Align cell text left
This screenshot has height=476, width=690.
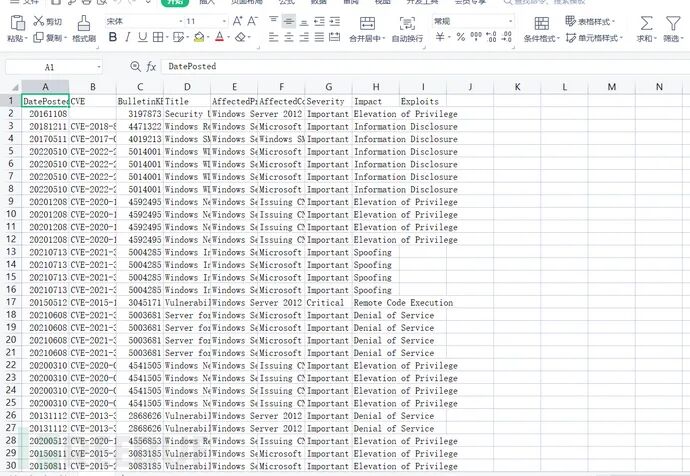click(x=273, y=37)
